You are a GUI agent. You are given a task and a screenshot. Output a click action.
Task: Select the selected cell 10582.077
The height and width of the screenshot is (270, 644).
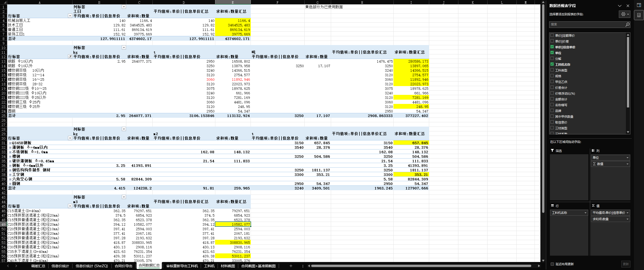click(x=233, y=224)
